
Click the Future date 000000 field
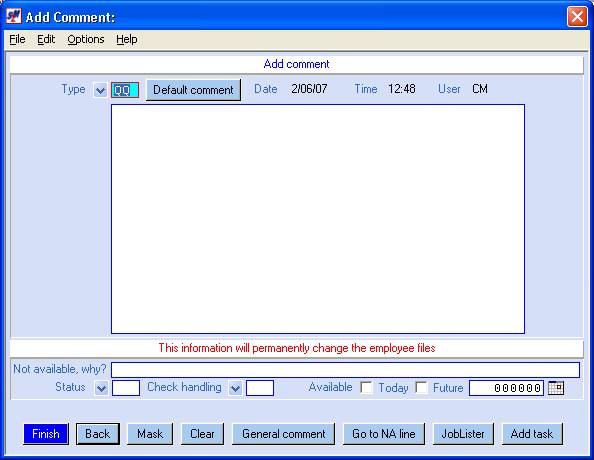[506, 388]
